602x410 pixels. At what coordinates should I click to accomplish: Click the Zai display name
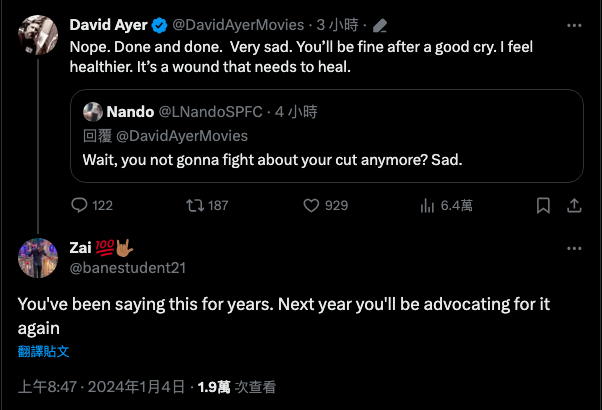80,248
